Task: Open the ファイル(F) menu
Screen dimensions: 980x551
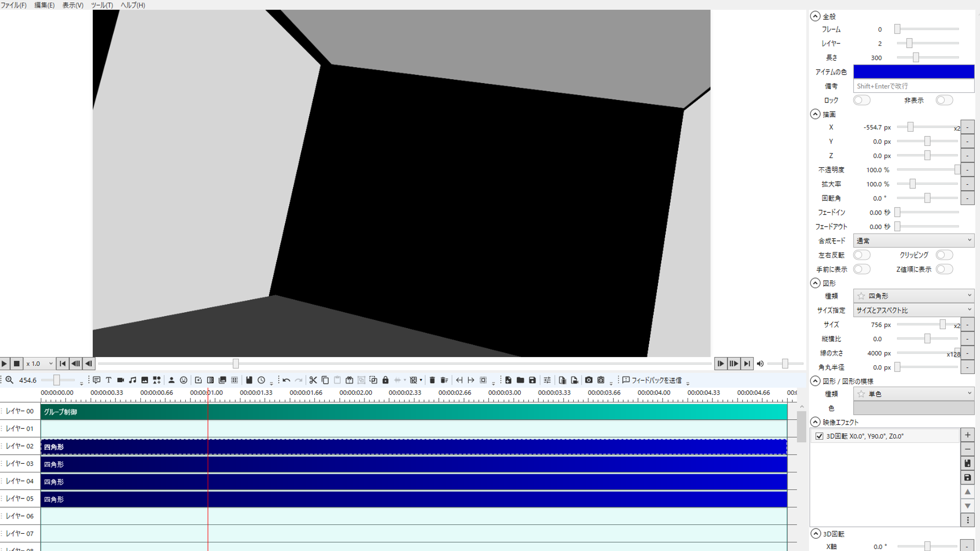Action: [14, 5]
